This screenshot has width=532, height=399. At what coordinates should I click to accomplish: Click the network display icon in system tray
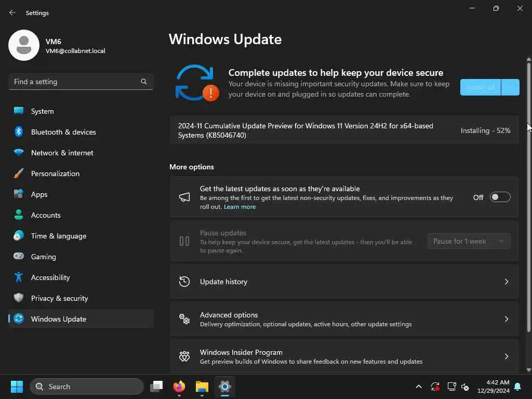click(451, 387)
